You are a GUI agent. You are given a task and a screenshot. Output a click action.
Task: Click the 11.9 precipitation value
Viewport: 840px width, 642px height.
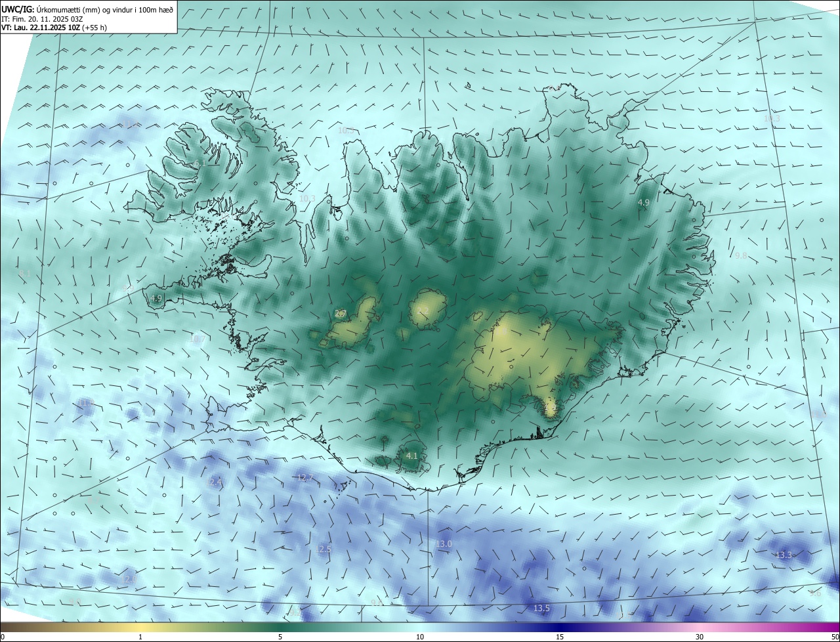[x=86, y=402]
